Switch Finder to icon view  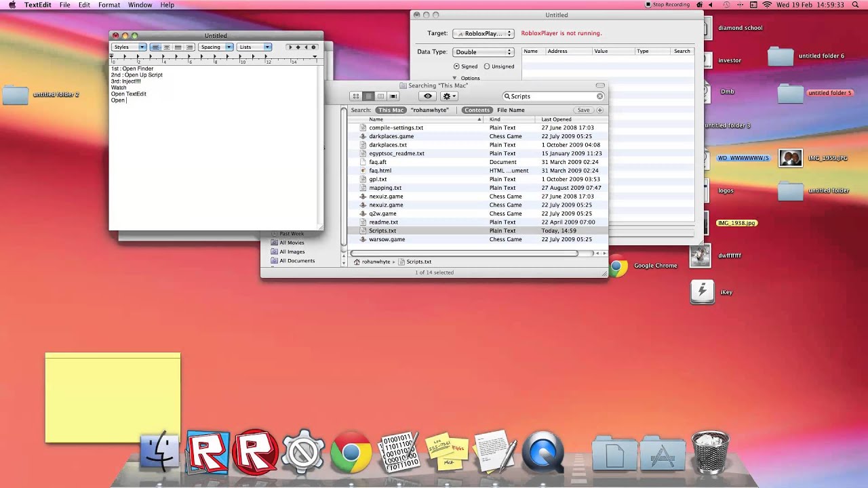356,96
